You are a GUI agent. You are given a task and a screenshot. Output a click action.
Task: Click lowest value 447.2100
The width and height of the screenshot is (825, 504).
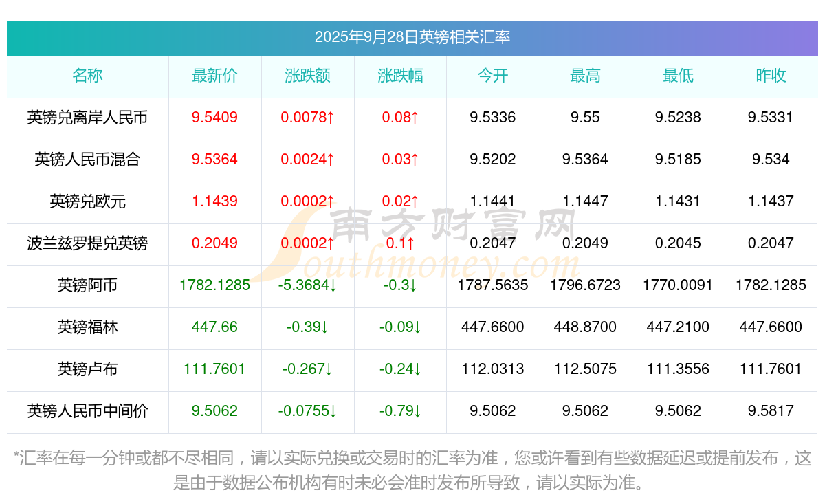678,327
